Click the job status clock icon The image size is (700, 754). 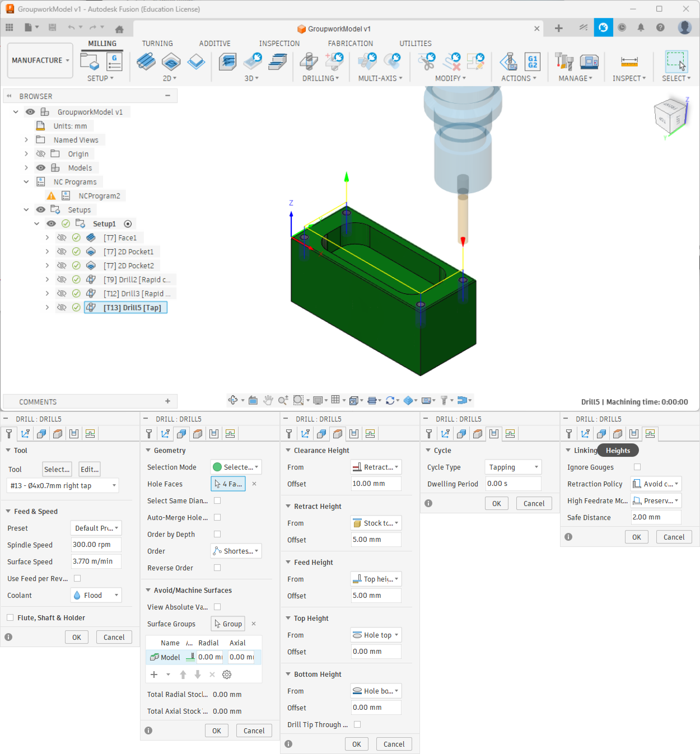622,27
